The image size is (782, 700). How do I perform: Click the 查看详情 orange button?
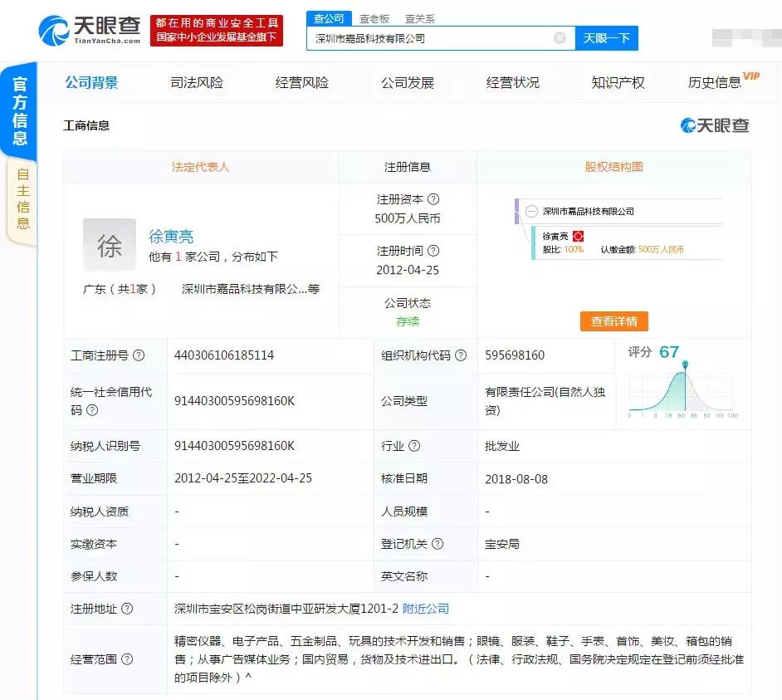tap(613, 321)
